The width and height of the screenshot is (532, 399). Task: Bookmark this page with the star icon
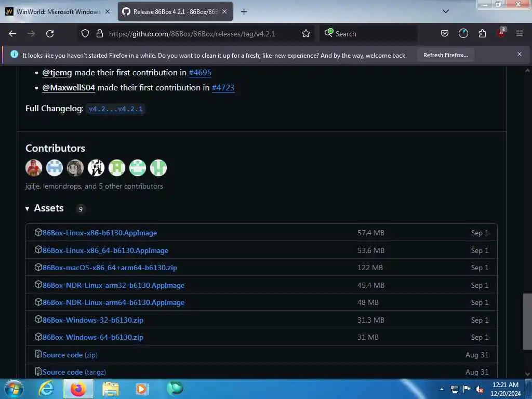305,34
